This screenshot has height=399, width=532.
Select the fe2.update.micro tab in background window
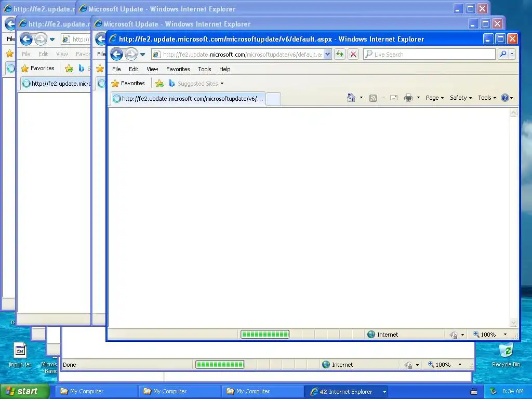point(56,84)
